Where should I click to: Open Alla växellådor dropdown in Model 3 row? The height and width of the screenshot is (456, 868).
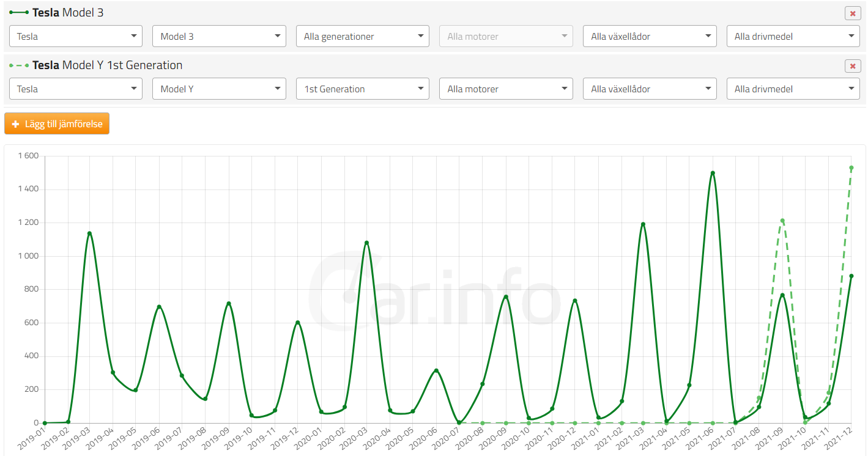click(x=650, y=36)
